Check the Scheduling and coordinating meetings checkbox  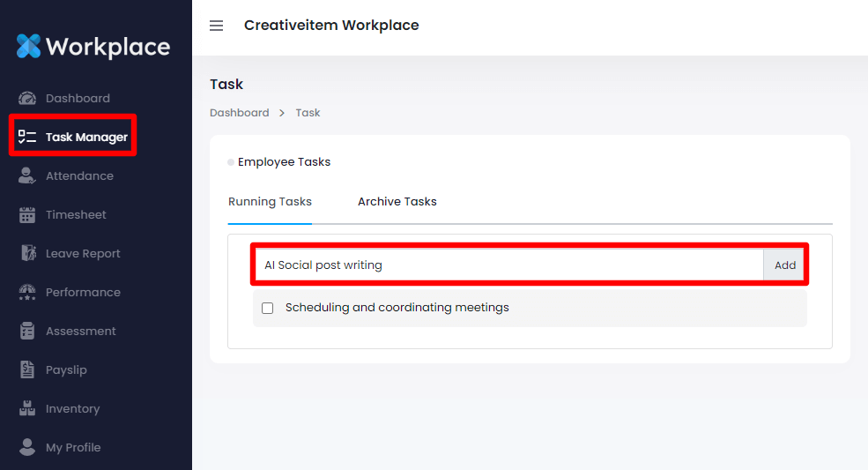point(268,308)
